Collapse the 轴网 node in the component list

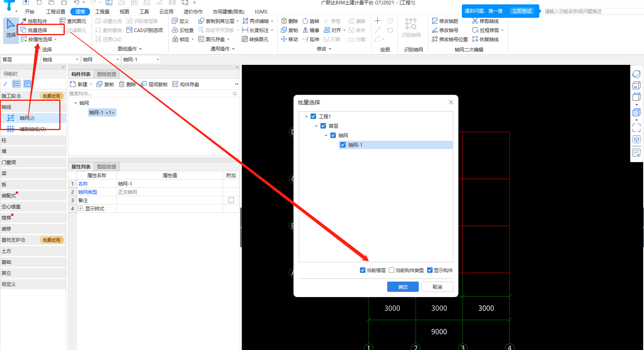75,103
